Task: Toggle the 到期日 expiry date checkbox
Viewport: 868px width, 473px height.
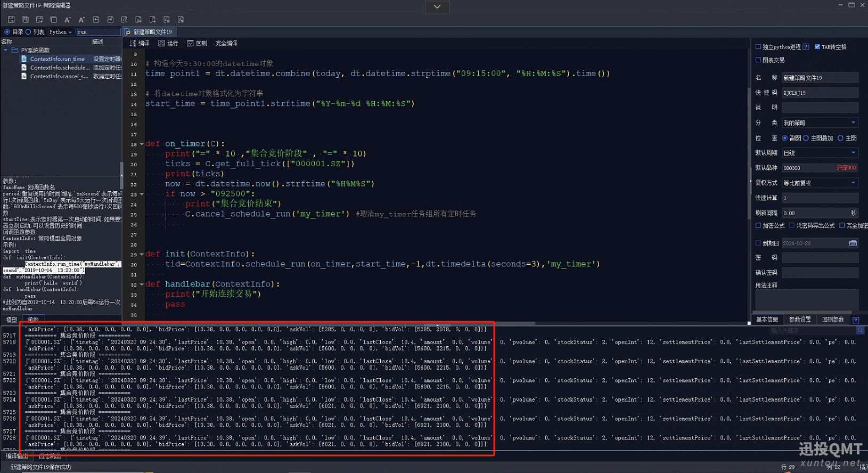Action: pyautogui.click(x=758, y=243)
